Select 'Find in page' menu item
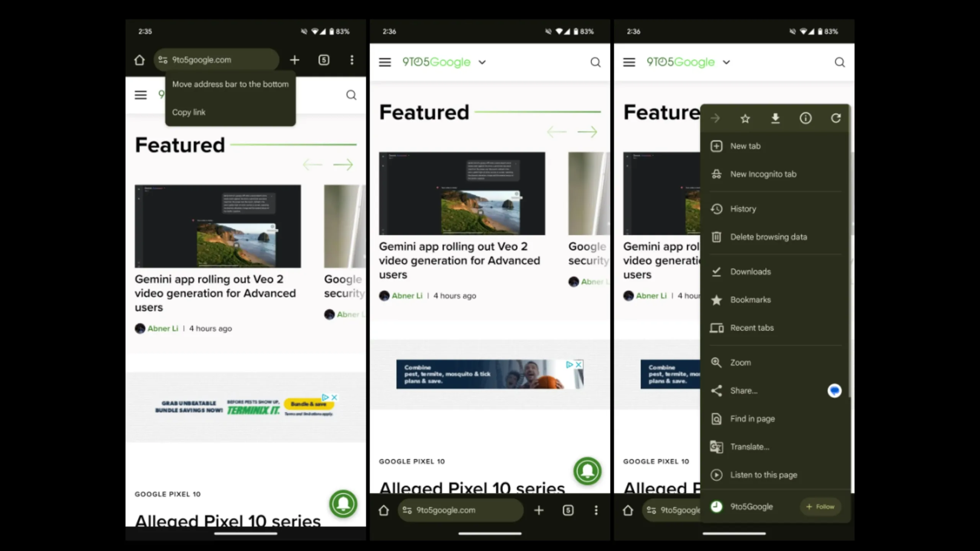 (775, 419)
